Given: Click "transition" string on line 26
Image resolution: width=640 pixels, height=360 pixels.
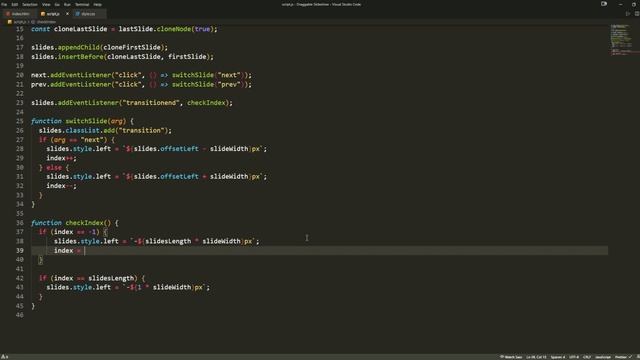Looking at the screenshot, I should click(141, 131).
